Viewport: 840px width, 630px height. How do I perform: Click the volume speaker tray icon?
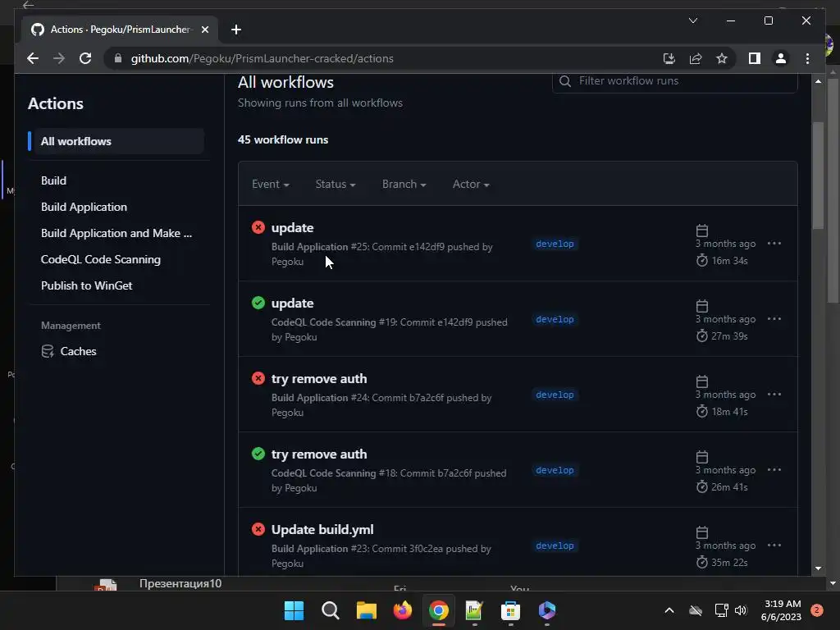point(741,610)
